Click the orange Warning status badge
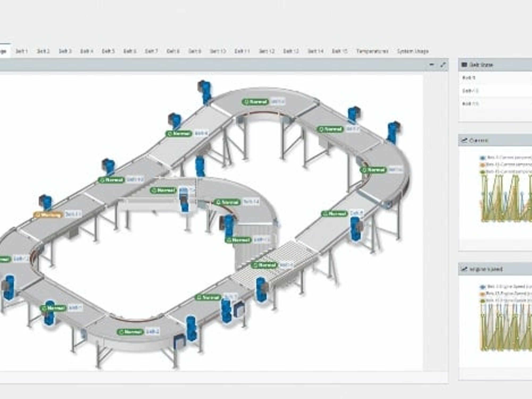The width and height of the screenshot is (532, 399). (x=48, y=214)
